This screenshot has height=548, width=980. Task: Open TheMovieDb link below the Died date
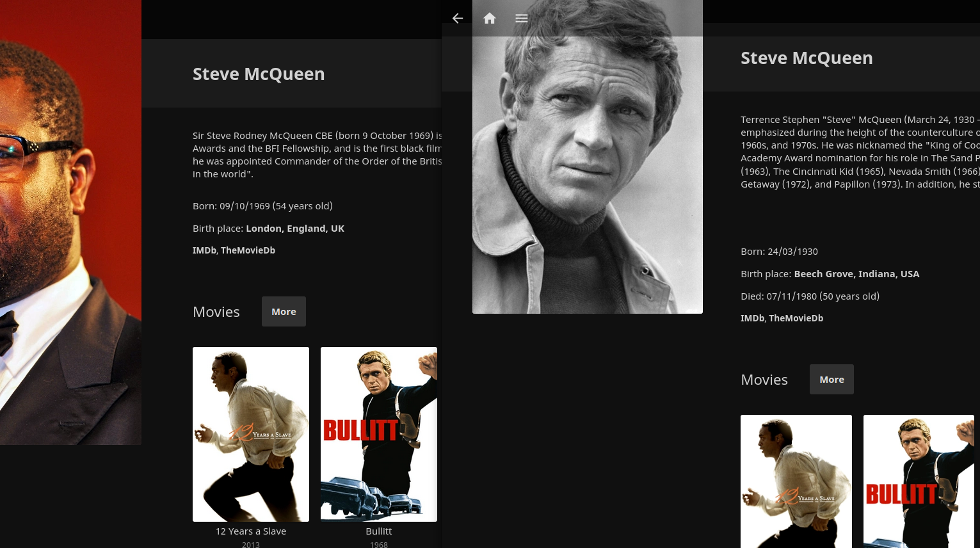(x=796, y=318)
